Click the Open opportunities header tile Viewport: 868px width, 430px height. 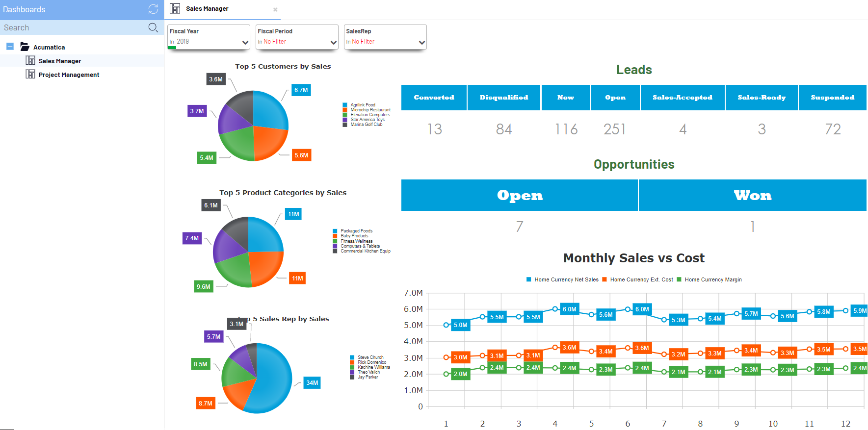(519, 195)
